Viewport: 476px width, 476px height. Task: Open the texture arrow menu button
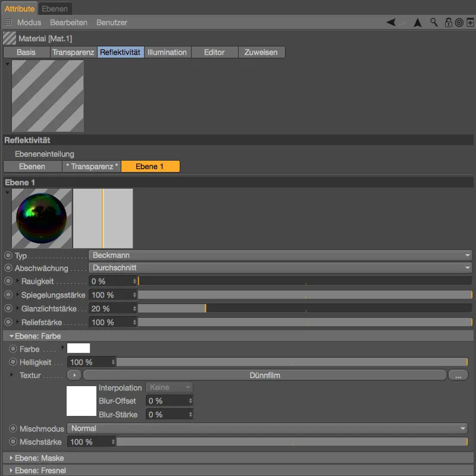tap(74, 375)
